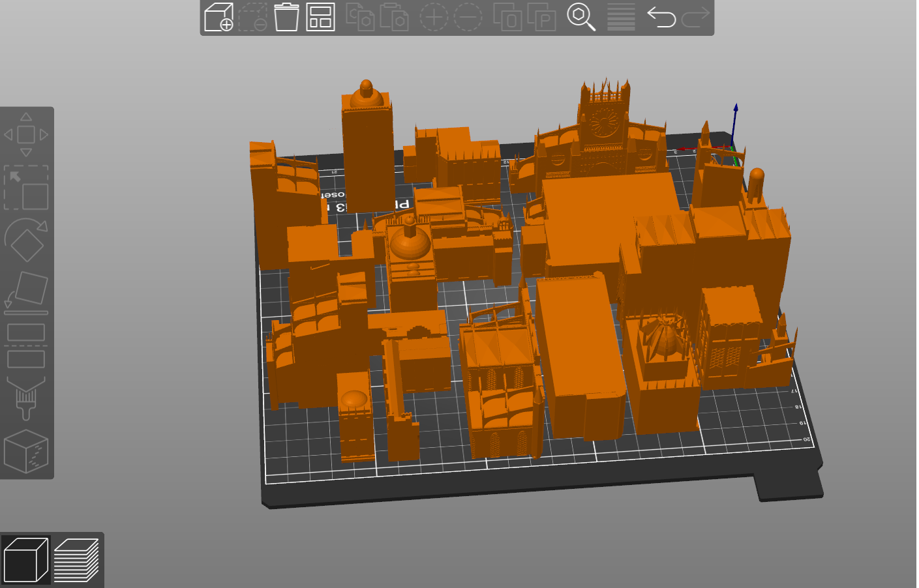Select the Place on face tool
Screen dimensions: 919x588
coord(26,293)
